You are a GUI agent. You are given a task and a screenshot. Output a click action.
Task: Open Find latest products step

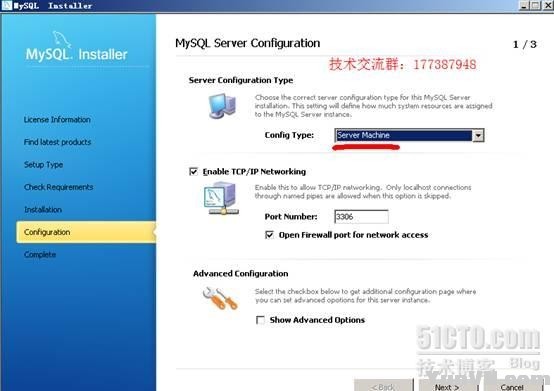coord(58,142)
